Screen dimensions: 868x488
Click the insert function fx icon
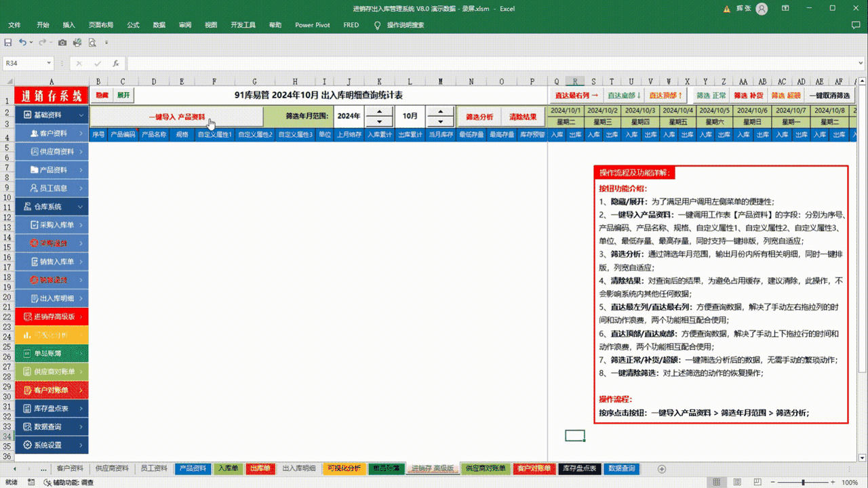[116, 63]
